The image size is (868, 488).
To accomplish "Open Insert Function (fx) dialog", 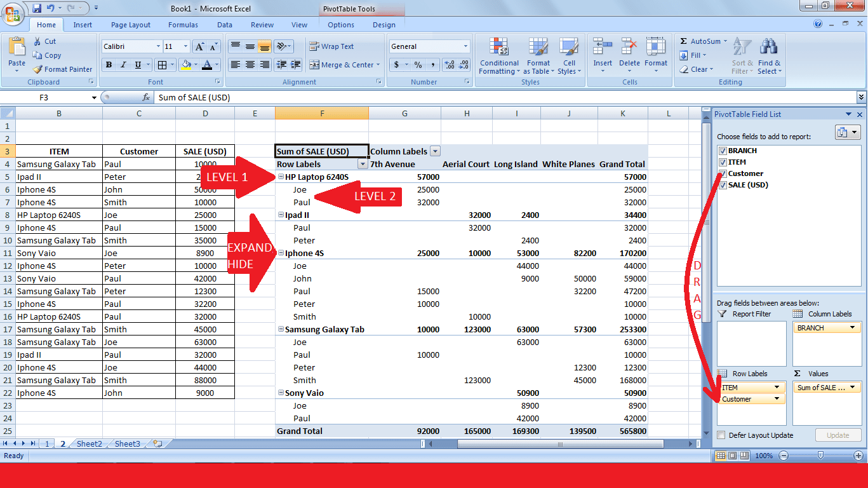I will pos(146,97).
